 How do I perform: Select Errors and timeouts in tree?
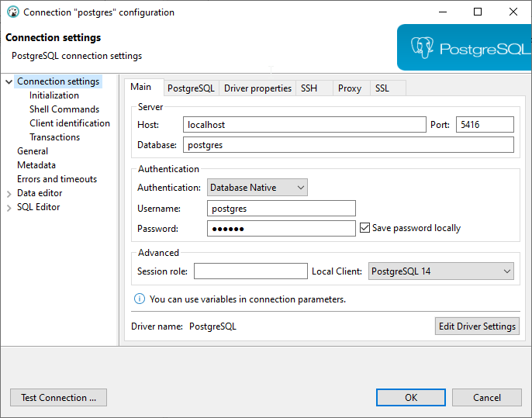57,179
